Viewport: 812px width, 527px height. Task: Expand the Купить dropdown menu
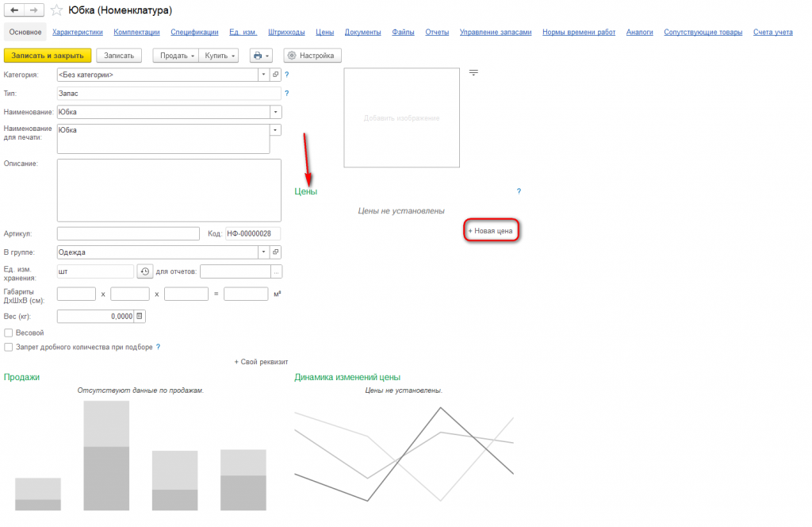pyautogui.click(x=219, y=56)
